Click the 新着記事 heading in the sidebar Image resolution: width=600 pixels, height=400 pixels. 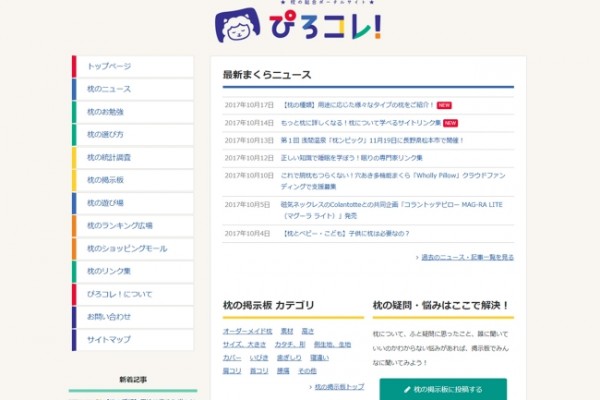coord(133,379)
